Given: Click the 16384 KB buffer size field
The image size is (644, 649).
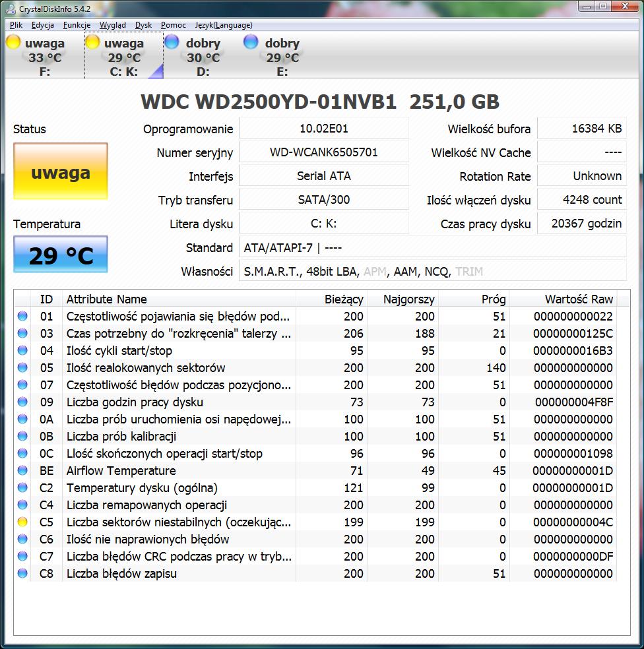Looking at the screenshot, I should coord(582,129).
